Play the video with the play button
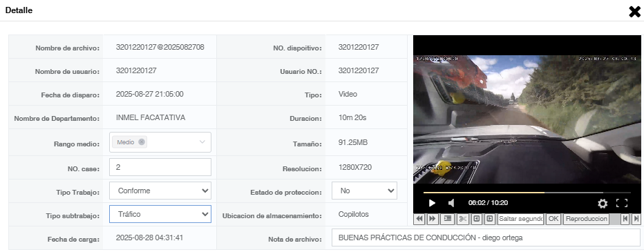644x252 pixels. coord(432,203)
